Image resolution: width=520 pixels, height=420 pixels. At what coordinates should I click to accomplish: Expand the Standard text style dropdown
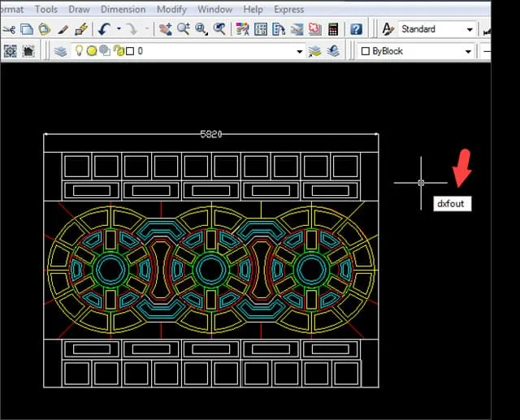[x=469, y=29]
